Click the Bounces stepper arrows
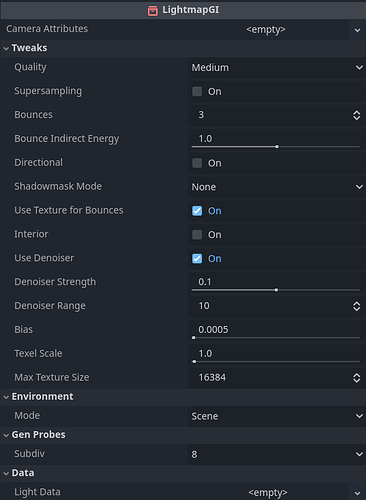 pyautogui.click(x=356, y=115)
